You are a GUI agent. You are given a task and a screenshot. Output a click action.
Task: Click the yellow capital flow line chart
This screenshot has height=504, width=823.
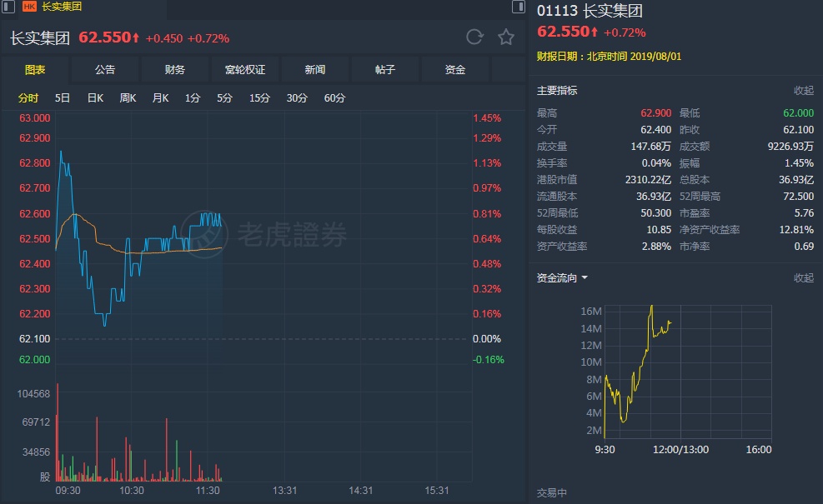click(638, 367)
